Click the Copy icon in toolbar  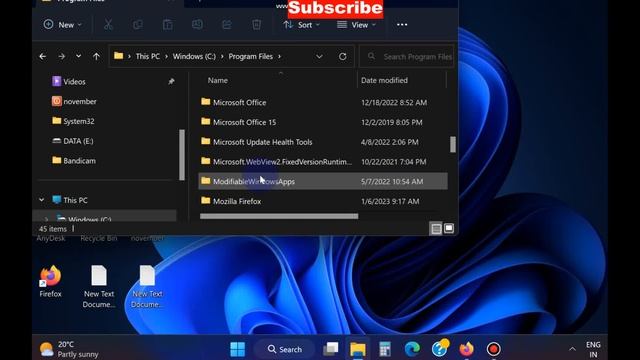click(138, 25)
